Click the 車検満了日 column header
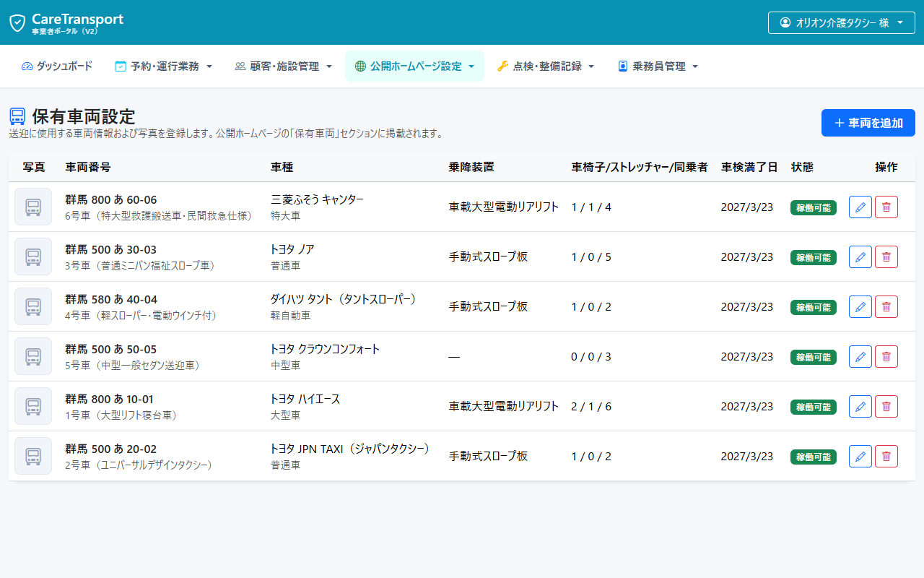The height and width of the screenshot is (578, 924). tap(749, 167)
